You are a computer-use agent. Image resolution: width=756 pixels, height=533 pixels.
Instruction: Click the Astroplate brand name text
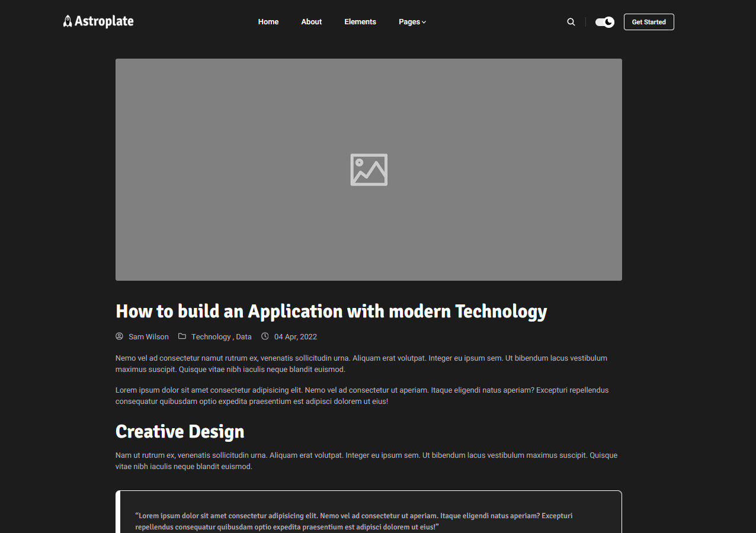coord(104,21)
